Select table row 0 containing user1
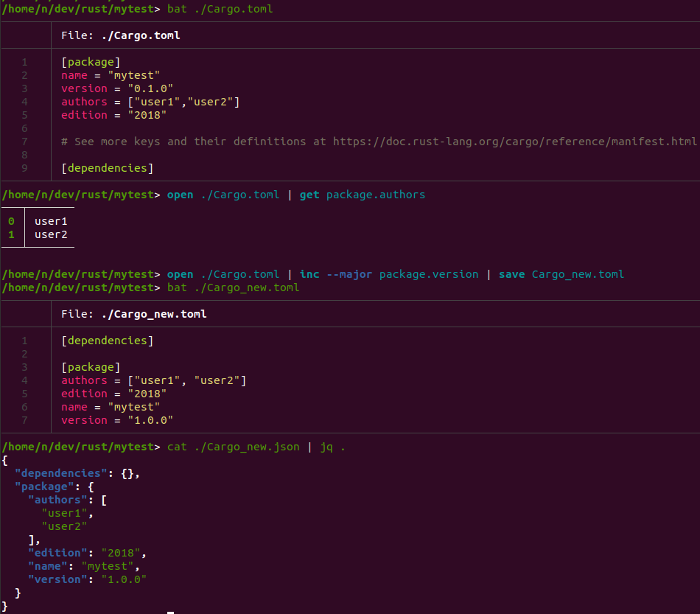The height and width of the screenshot is (614, 700). [x=51, y=221]
